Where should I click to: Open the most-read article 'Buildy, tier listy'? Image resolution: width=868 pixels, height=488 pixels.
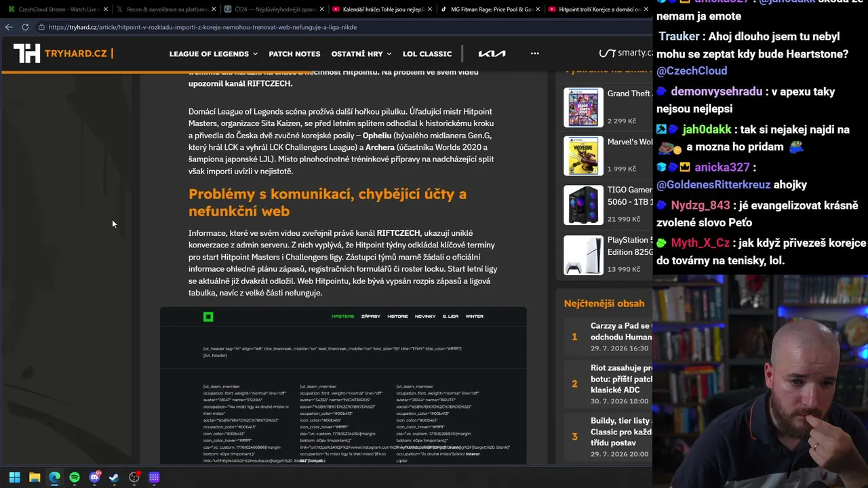[620, 432]
